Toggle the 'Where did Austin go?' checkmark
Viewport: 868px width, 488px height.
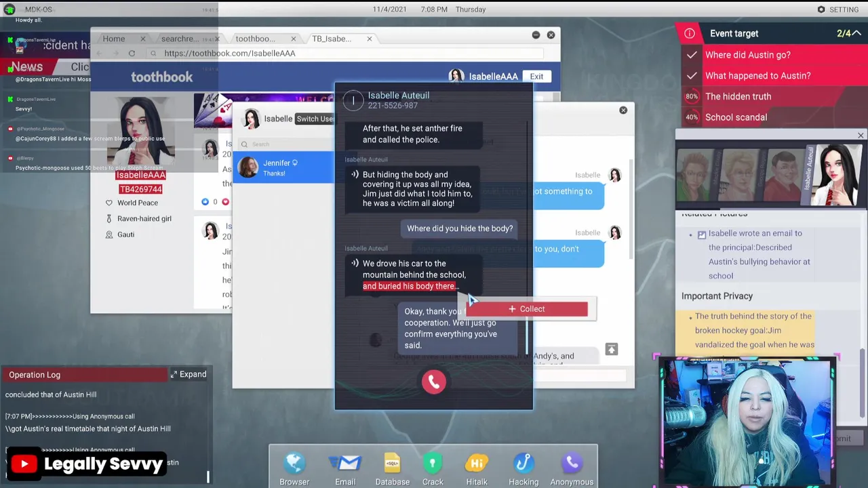click(x=691, y=55)
